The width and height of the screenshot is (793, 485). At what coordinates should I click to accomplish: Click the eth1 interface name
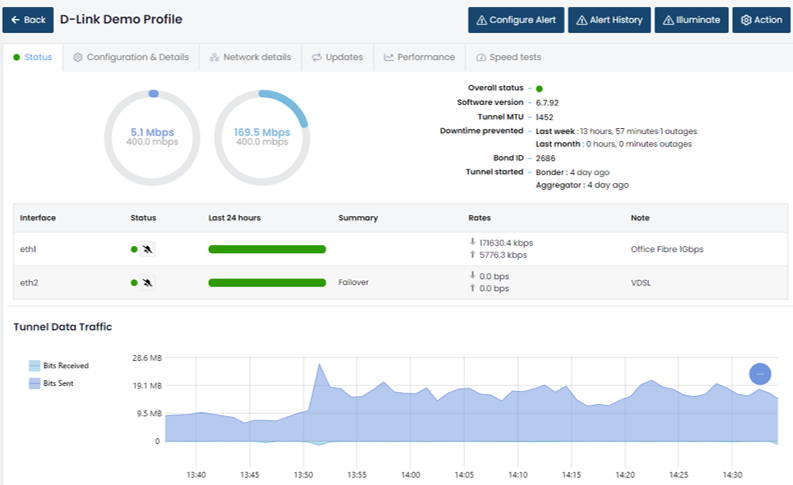point(28,249)
